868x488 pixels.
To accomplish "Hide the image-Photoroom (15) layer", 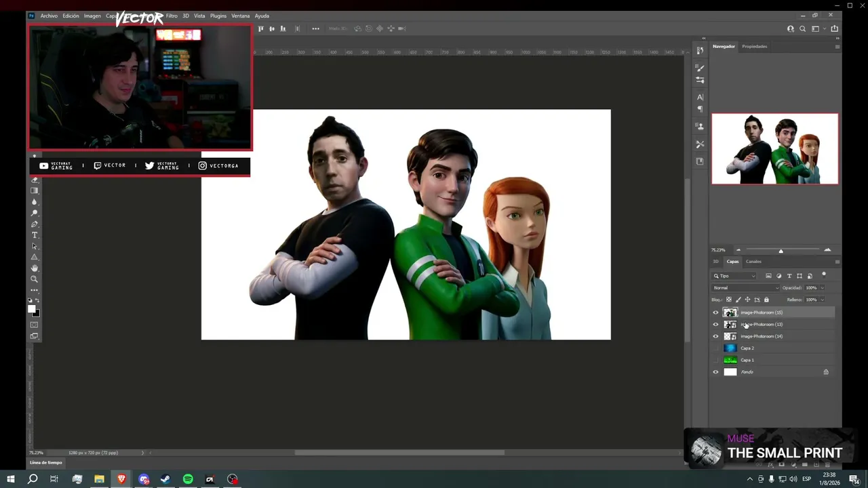I will pos(715,312).
